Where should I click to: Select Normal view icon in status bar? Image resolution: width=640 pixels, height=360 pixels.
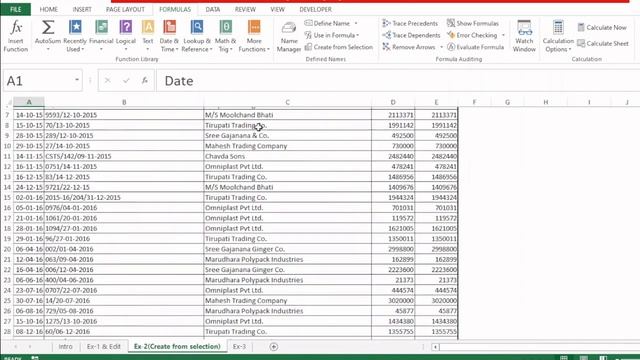click(x=564, y=358)
